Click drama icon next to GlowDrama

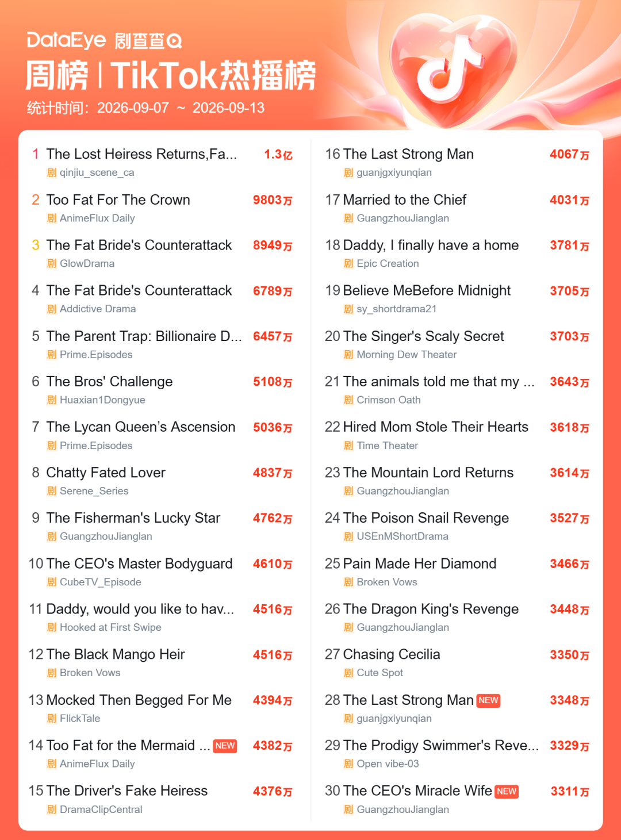point(52,263)
